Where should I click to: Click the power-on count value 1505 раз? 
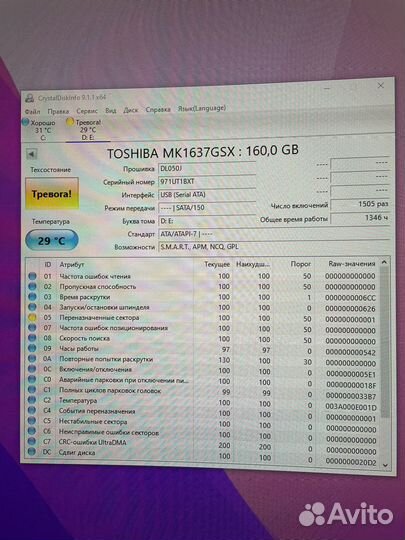click(x=360, y=204)
